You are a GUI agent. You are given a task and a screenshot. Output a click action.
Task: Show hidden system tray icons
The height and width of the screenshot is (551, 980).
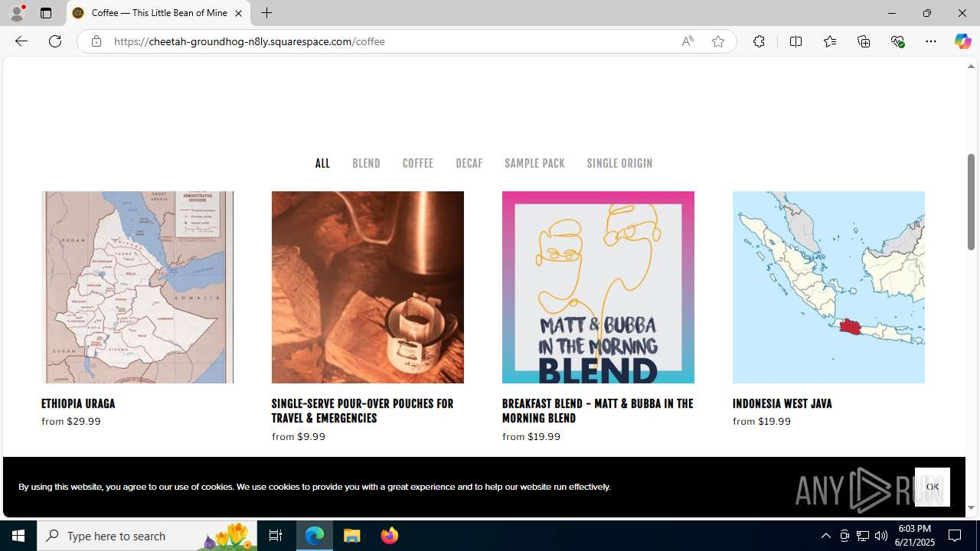(825, 536)
